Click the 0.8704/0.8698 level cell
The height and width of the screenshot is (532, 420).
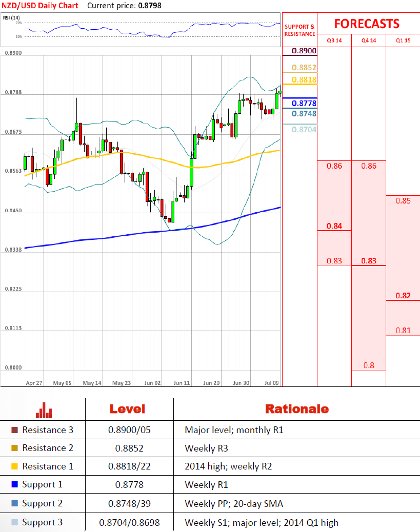(129, 523)
